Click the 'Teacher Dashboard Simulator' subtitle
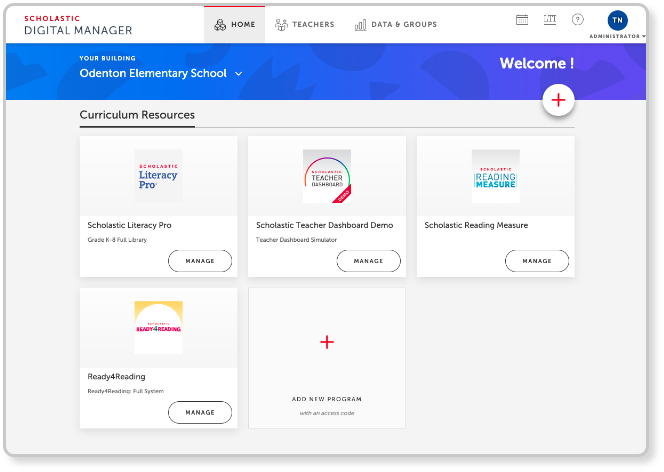 point(296,240)
